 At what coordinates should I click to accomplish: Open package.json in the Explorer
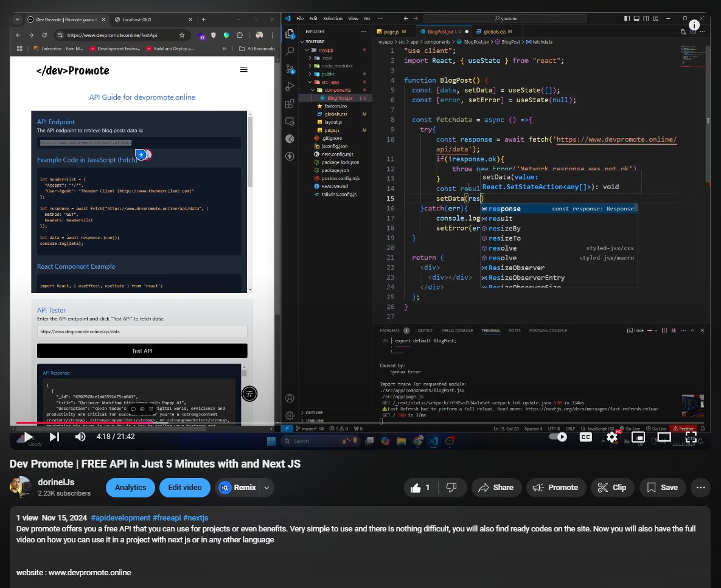(335, 170)
